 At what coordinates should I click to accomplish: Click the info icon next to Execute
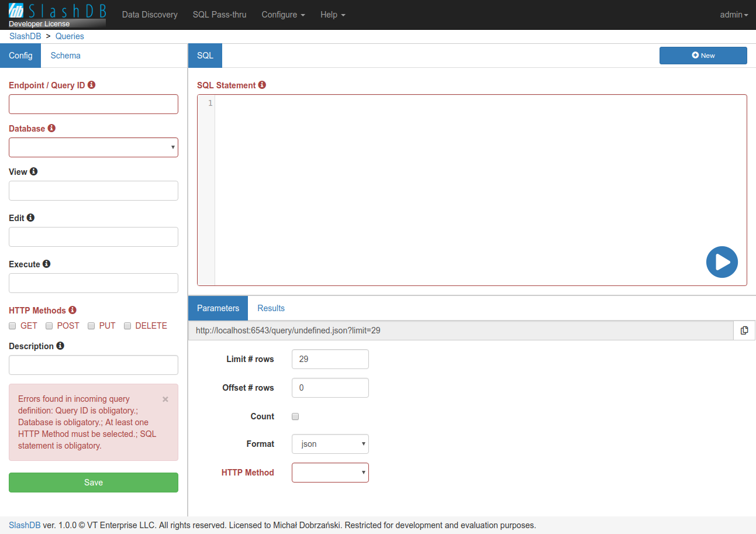[47, 264]
